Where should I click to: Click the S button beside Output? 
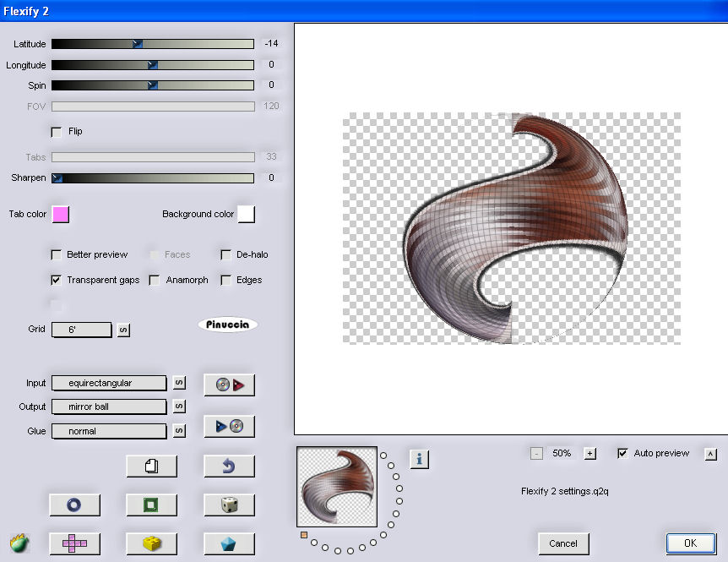tap(179, 406)
